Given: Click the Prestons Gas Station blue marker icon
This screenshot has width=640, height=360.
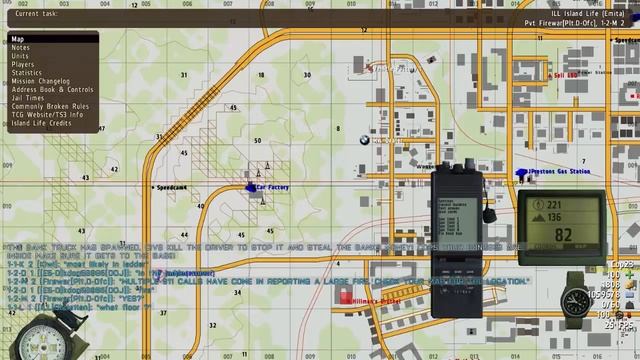Looking at the screenshot, I should pyautogui.click(x=521, y=173).
